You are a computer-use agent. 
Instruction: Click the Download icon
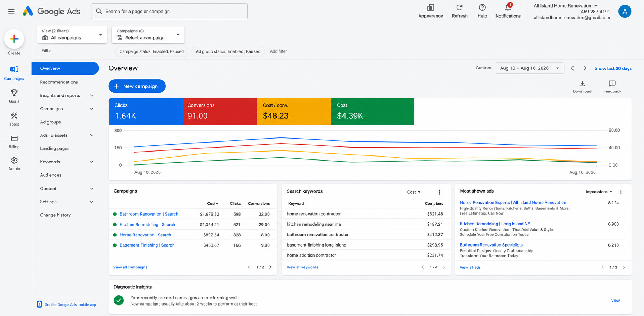582,87
